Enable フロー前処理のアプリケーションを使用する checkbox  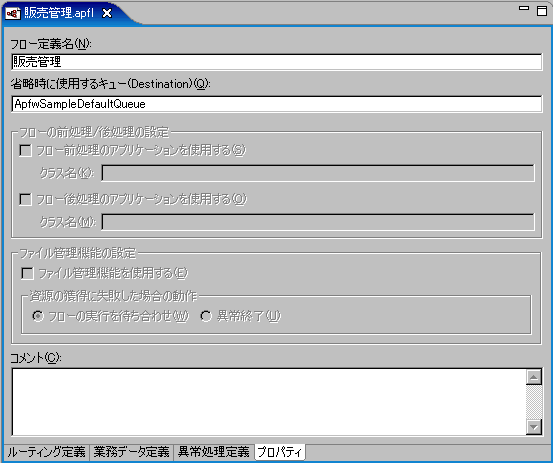(x=25, y=150)
